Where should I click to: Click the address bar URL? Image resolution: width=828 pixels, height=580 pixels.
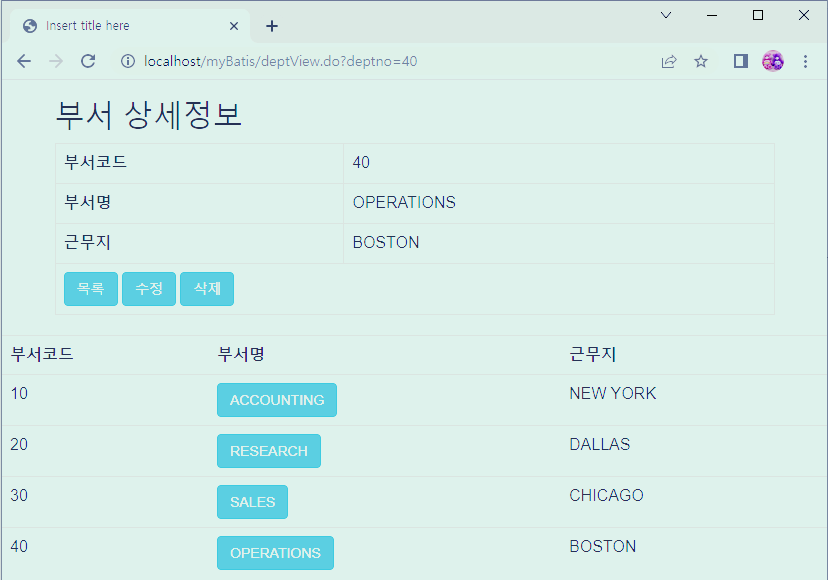tap(280, 61)
